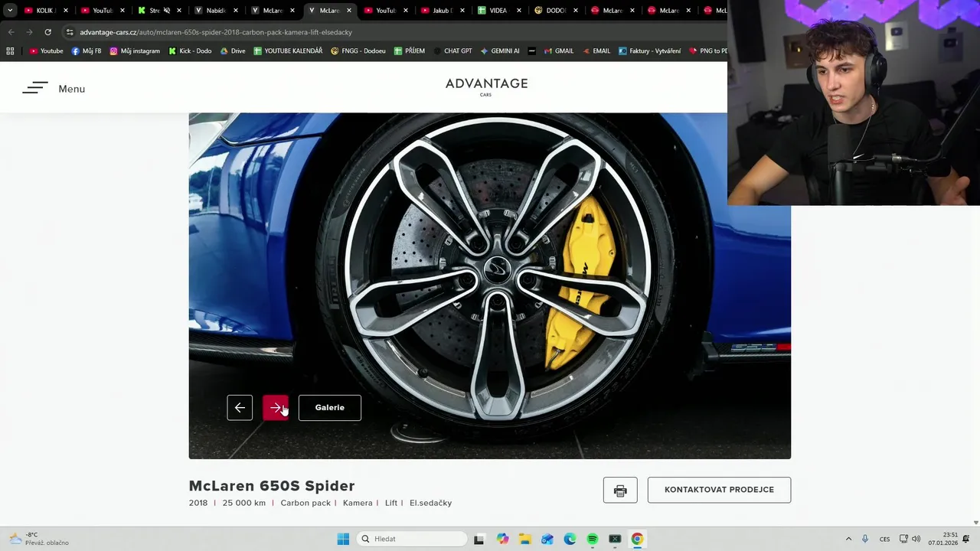This screenshot has width=980, height=551.
Task: Open the Youtube bookmark
Action: tap(46, 51)
